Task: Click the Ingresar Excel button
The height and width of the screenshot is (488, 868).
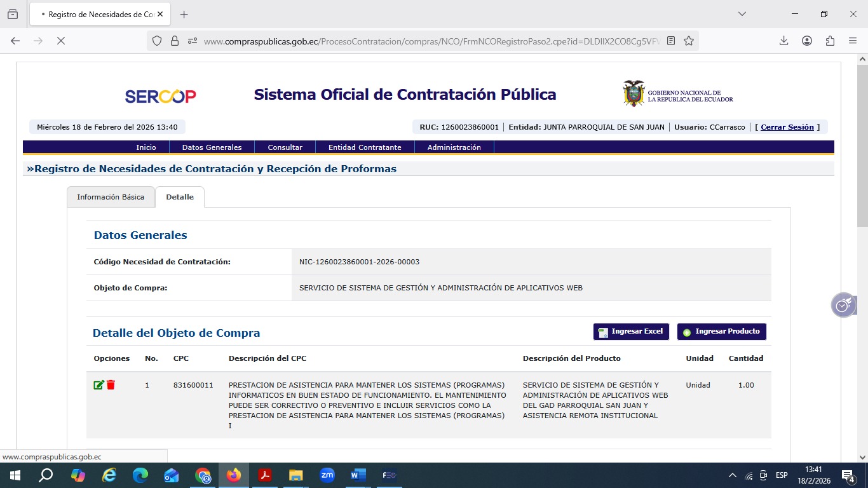Action: (630, 332)
